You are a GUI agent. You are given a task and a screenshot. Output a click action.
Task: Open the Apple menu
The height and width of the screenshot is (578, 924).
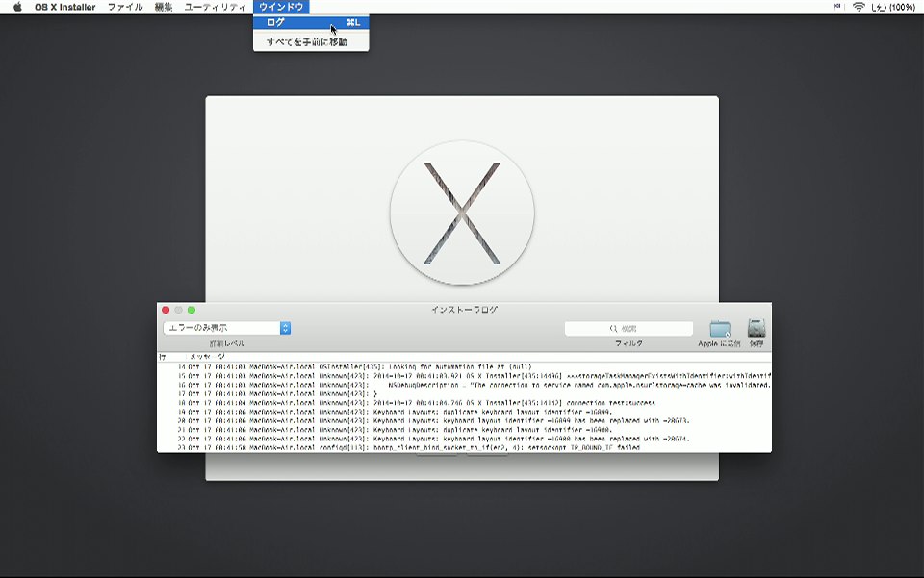coord(17,7)
